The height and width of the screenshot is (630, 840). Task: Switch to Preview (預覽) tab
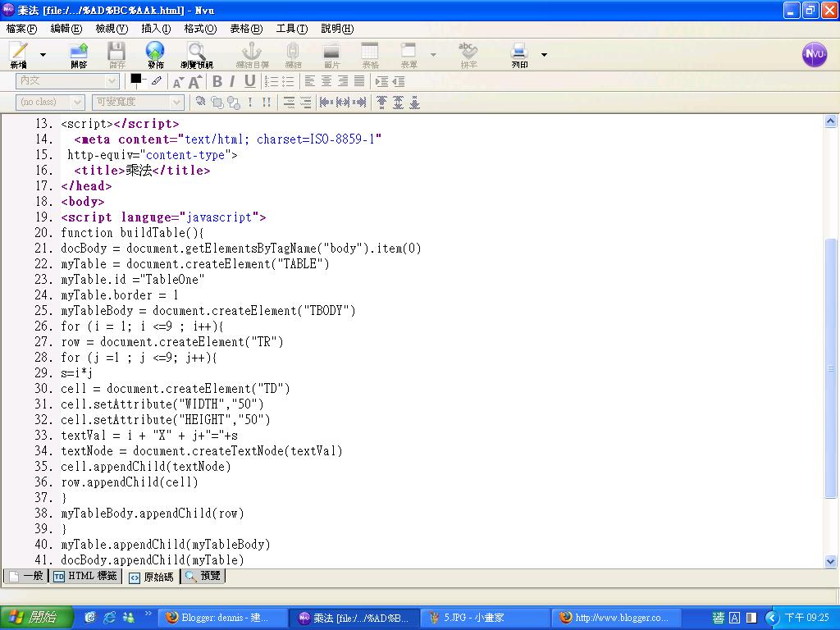(203, 577)
